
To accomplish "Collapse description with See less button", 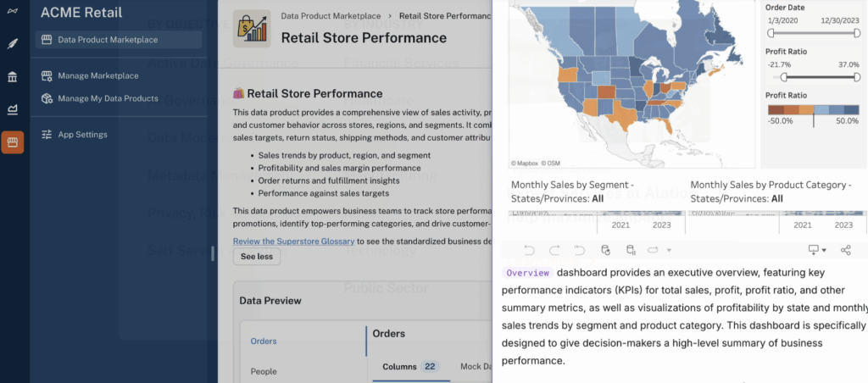I will 257,257.
